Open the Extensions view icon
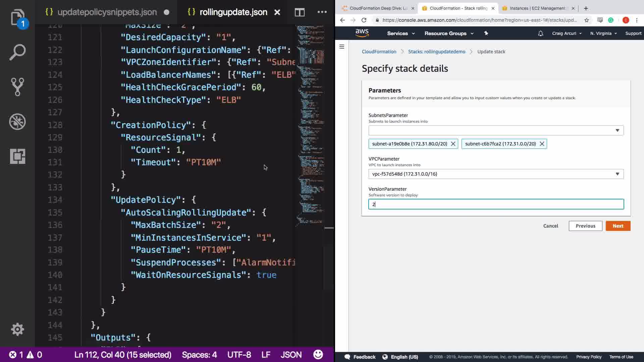The image size is (644, 362). click(x=17, y=156)
